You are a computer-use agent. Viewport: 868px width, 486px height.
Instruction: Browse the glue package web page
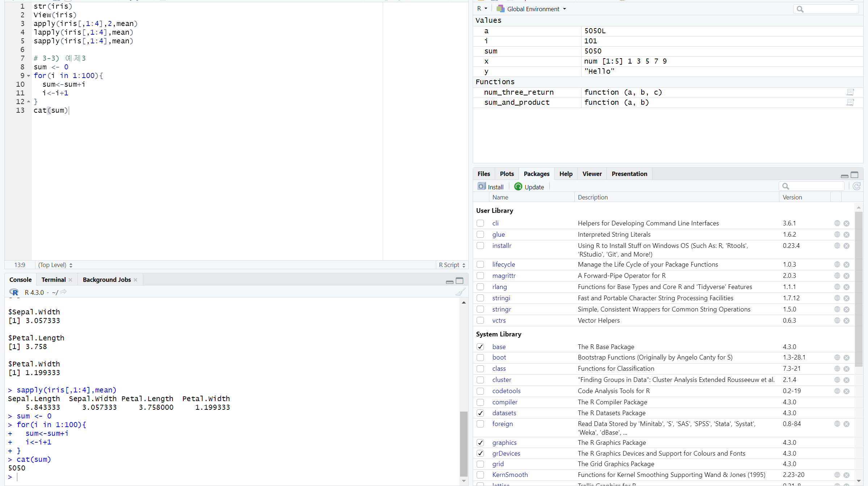click(837, 235)
